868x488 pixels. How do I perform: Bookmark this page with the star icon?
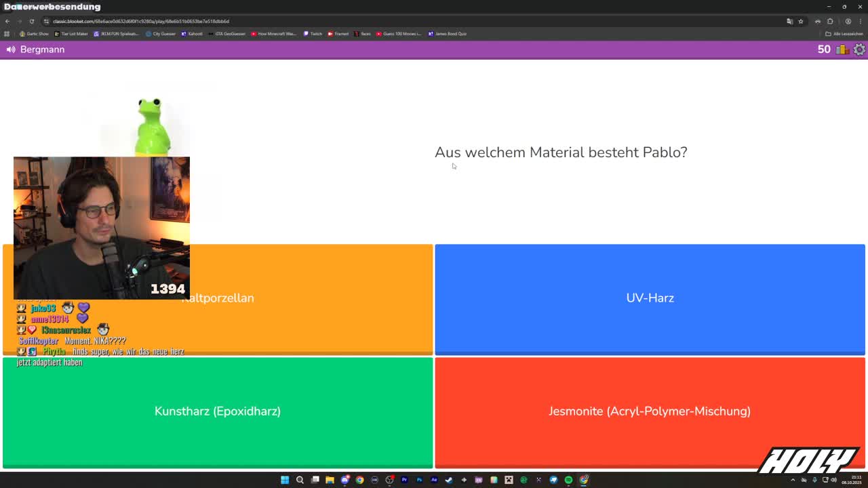click(x=800, y=21)
